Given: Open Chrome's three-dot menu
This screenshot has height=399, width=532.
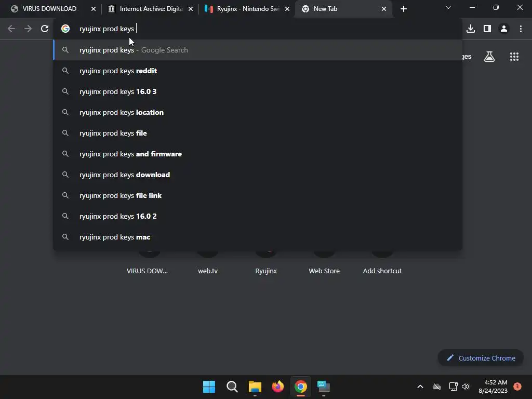Looking at the screenshot, I should (x=521, y=29).
